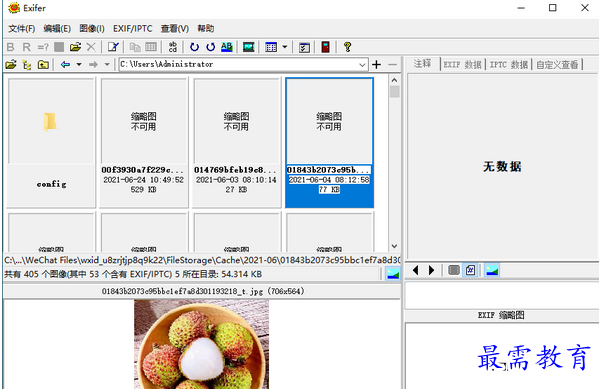
Task: Click the AB text label icon
Action: coord(227,47)
